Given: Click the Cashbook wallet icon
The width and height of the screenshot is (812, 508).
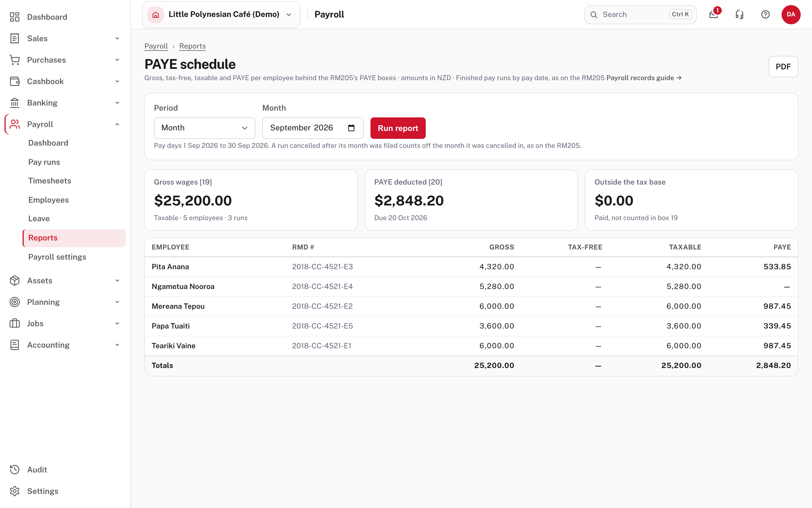Looking at the screenshot, I should tap(15, 81).
